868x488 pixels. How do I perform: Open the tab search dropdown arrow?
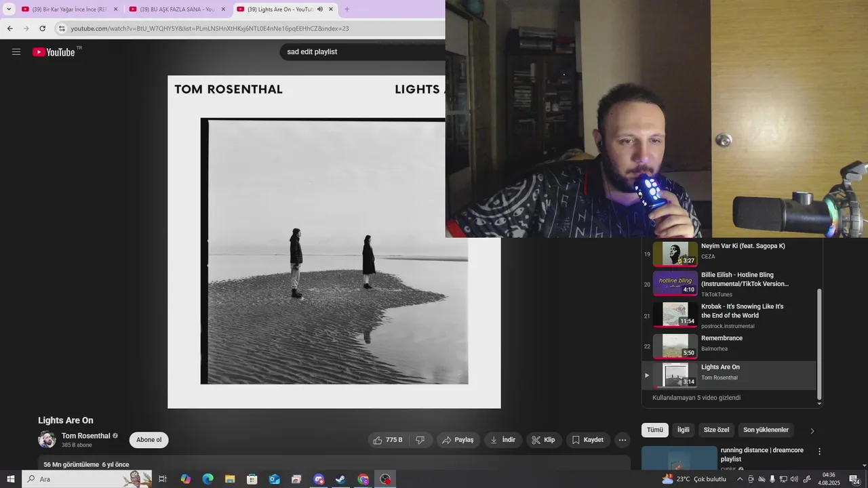pos(9,9)
